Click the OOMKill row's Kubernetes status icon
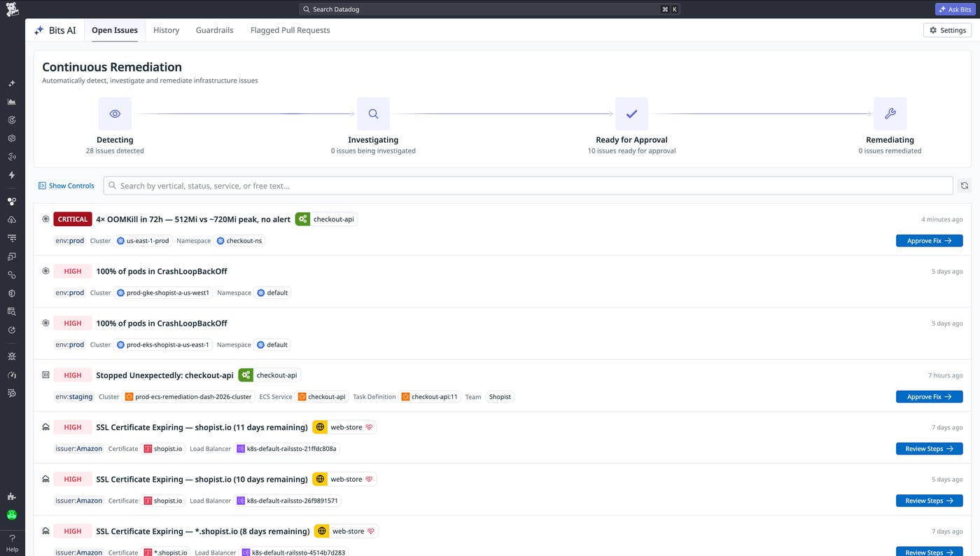 [x=45, y=219]
